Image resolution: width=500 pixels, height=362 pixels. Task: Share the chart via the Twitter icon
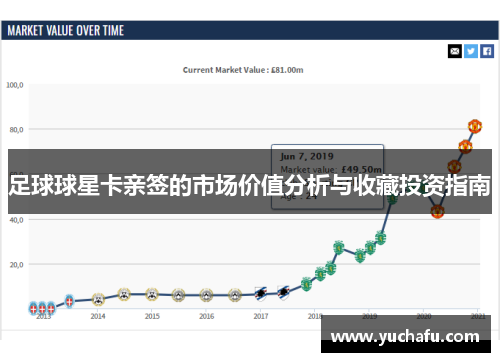tap(471, 51)
